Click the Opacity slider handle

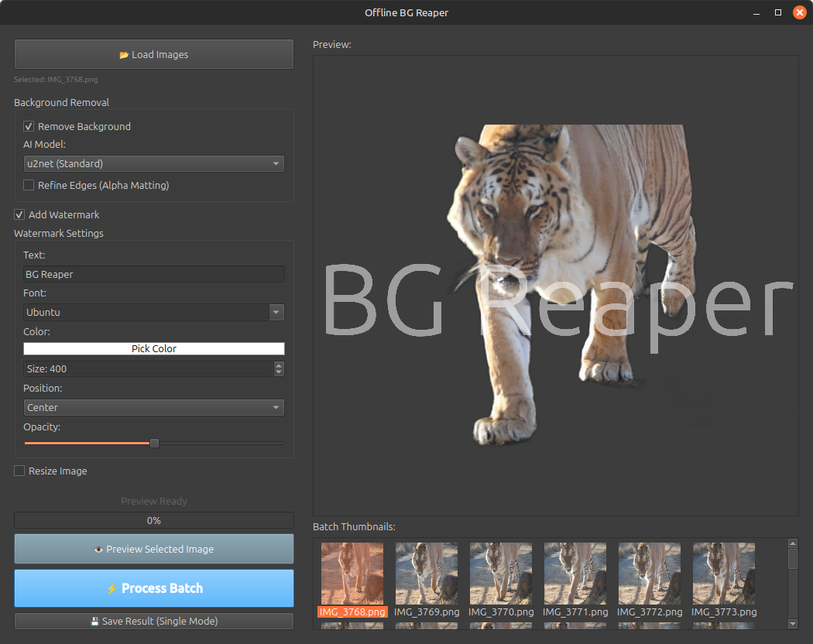click(155, 444)
